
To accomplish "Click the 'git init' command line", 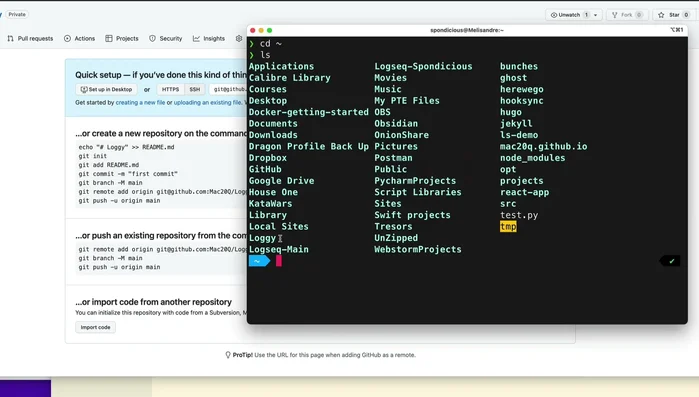I will [93, 156].
